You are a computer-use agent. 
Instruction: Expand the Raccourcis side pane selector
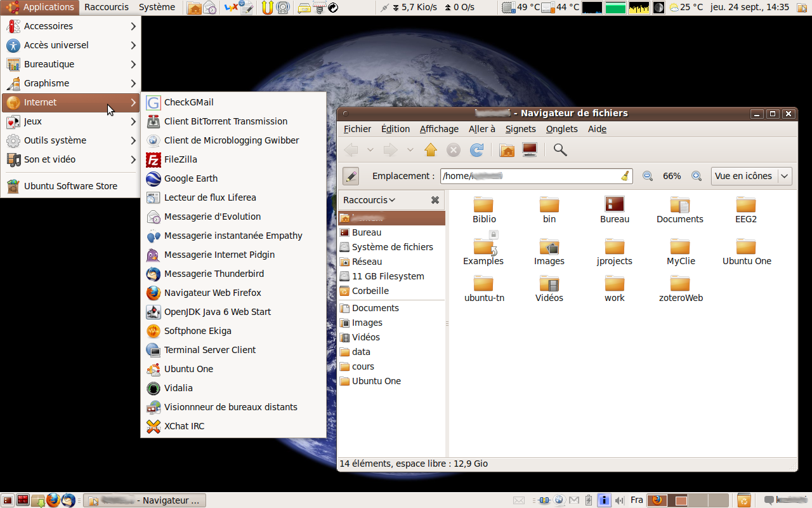(x=369, y=200)
